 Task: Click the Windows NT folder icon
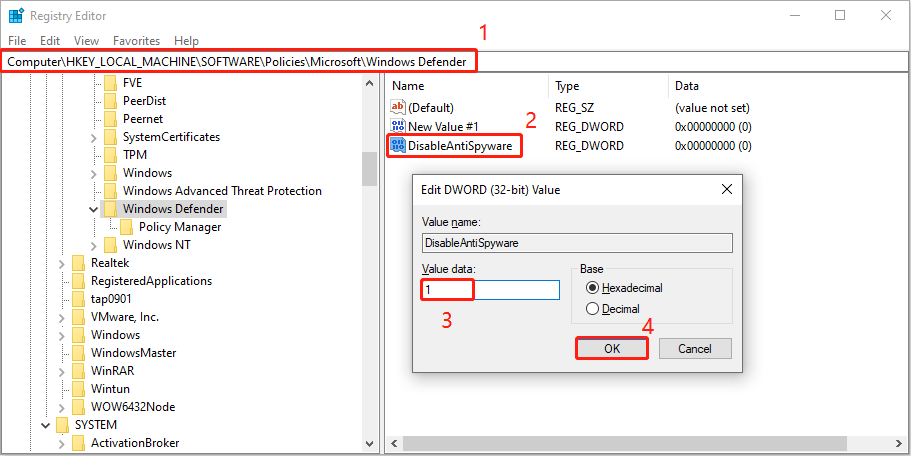pyautogui.click(x=110, y=245)
